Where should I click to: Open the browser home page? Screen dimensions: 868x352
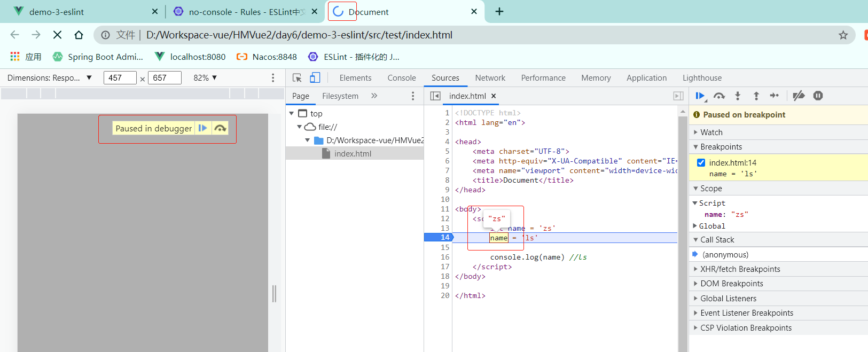click(x=79, y=35)
